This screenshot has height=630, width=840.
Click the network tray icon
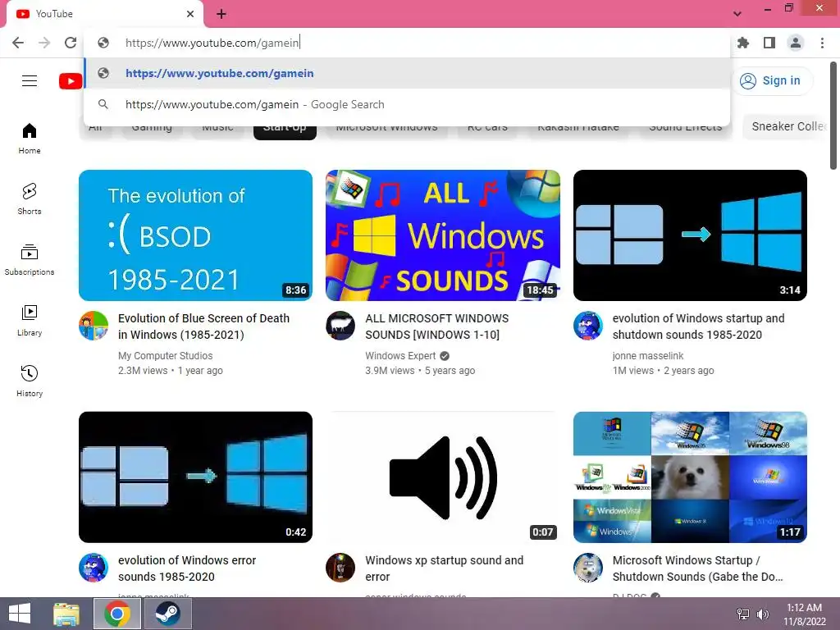point(743,614)
